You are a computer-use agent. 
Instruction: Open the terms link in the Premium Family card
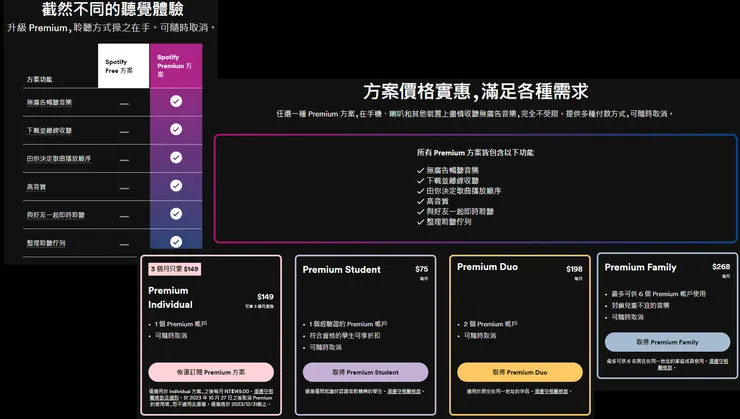718,361
